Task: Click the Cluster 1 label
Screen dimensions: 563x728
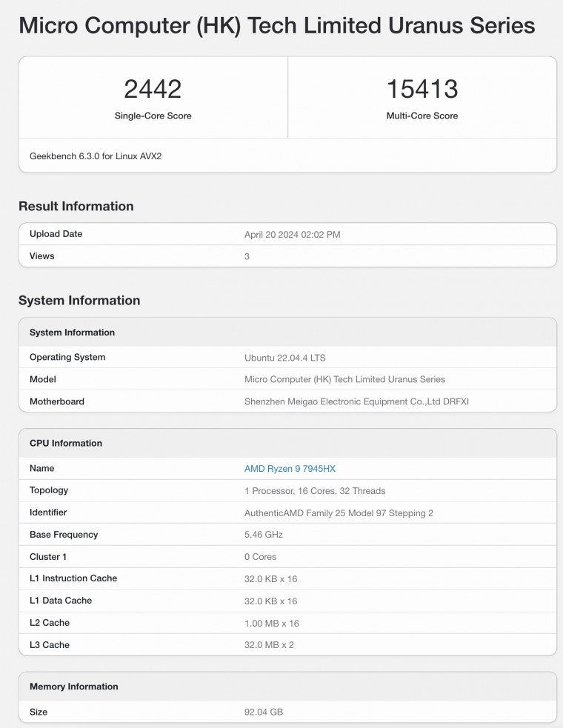Action: click(48, 557)
